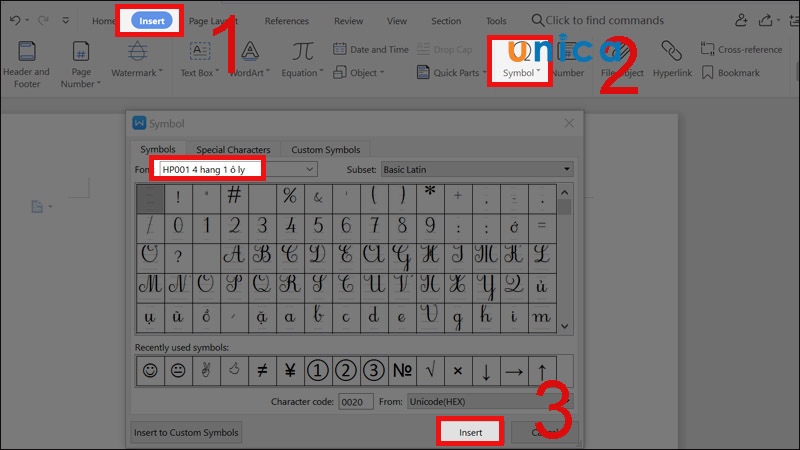Screen dimensions: 800x450
Task: Switch to Custom Symbols tab
Action: [x=326, y=149]
